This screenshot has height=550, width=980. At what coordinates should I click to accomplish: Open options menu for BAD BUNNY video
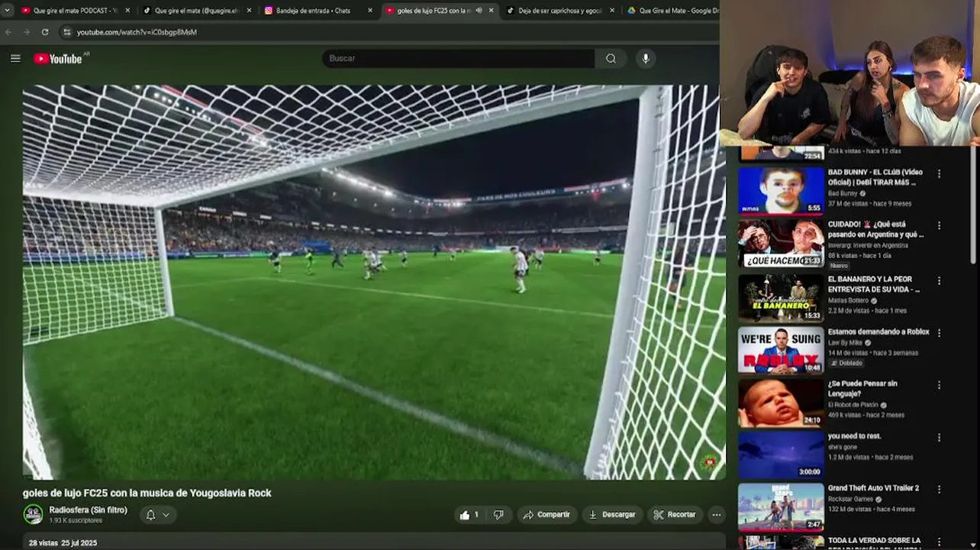pyautogui.click(x=939, y=173)
